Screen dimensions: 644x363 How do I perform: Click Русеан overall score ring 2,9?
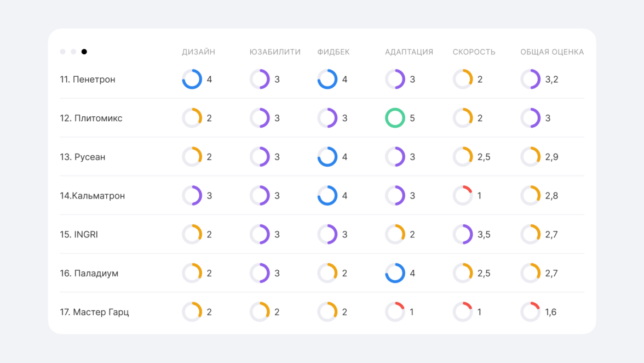[530, 157]
